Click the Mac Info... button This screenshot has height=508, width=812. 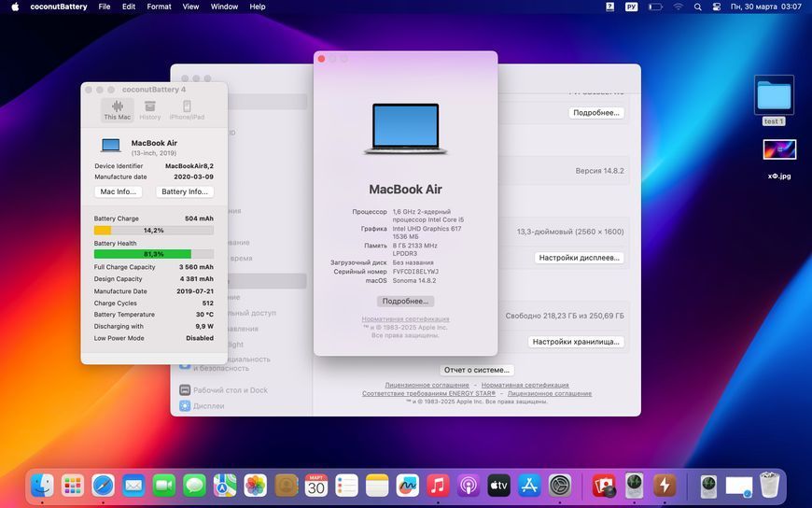(119, 191)
